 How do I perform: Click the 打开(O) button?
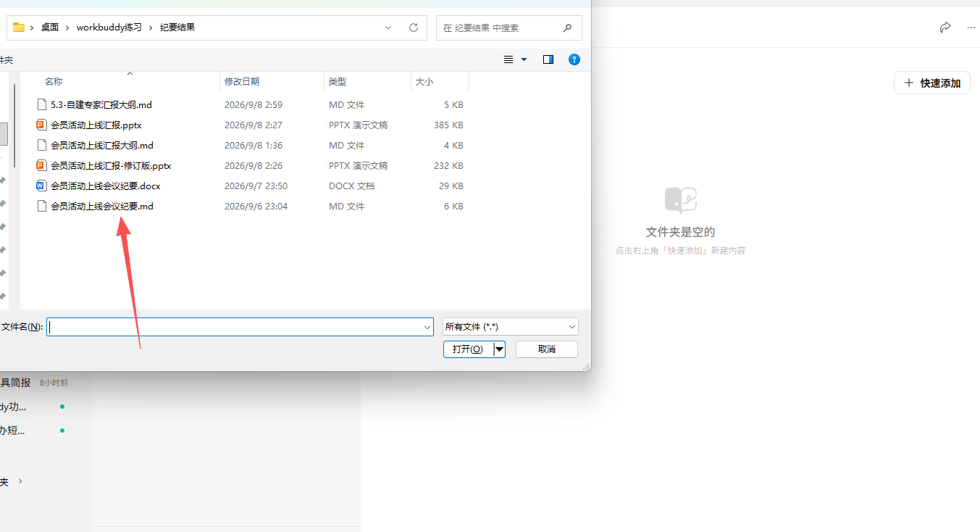(468, 349)
